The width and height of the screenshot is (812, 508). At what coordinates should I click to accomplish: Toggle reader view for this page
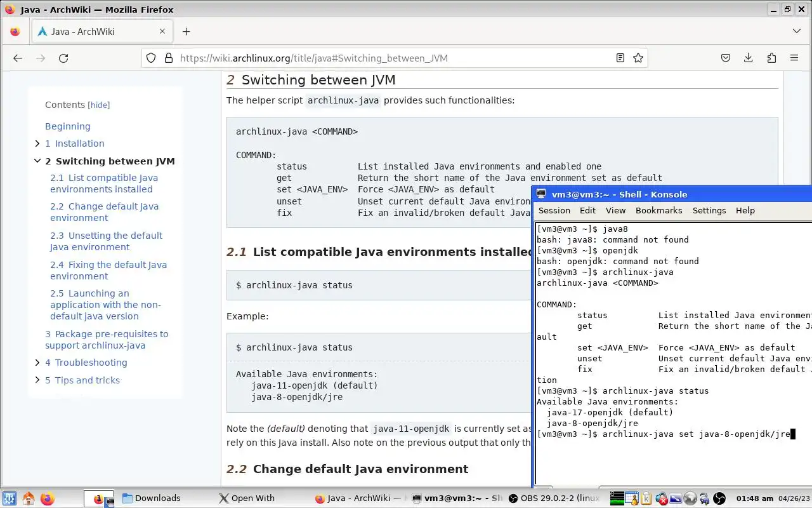point(620,58)
